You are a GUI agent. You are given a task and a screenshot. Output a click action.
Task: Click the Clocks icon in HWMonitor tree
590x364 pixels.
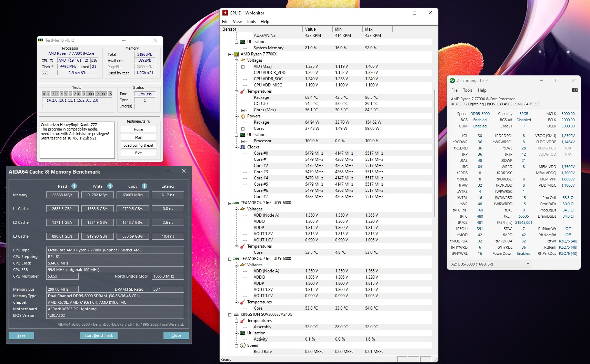(243, 147)
